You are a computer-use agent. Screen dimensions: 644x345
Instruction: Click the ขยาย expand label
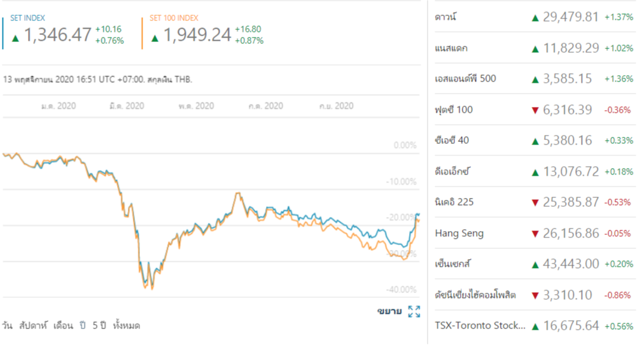[x=389, y=311]
